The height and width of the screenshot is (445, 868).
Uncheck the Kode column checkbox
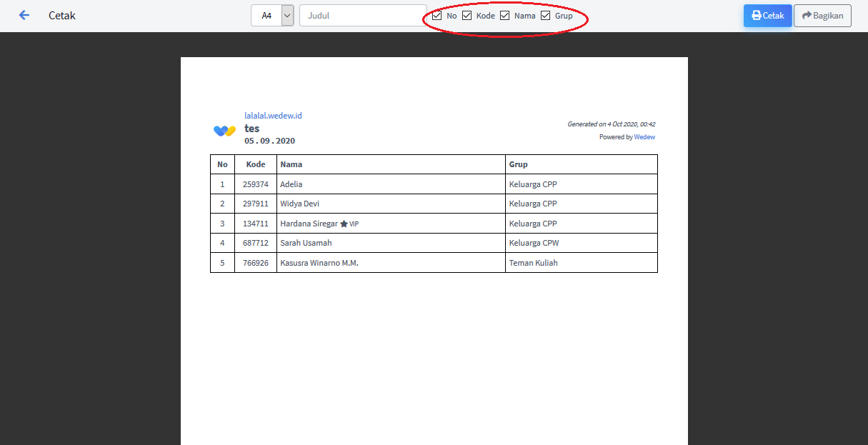click(x=467, y=15)
